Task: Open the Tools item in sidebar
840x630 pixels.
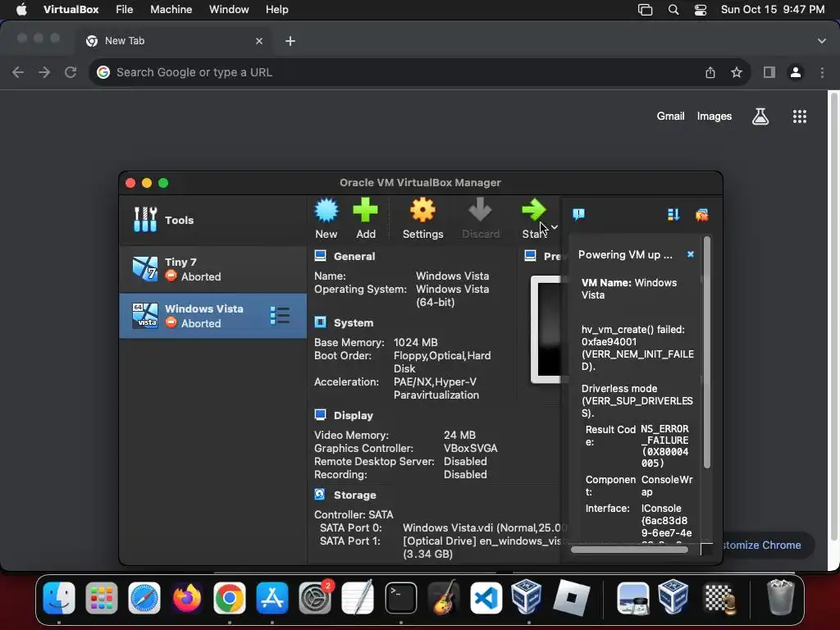Action: tap(212, 220)
